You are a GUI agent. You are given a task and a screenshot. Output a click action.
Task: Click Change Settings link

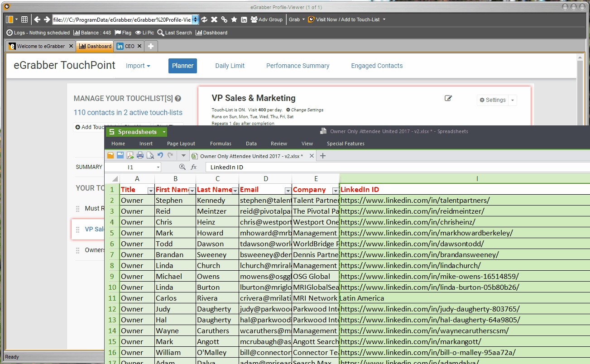(x=305, y=110)
